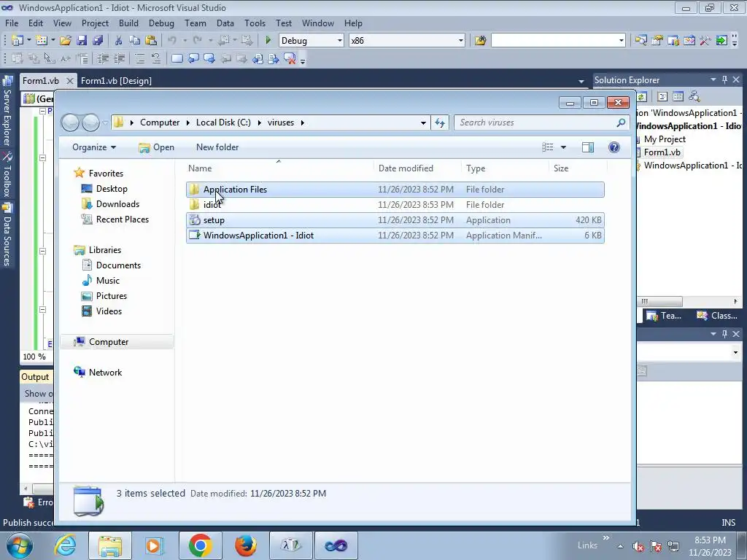Pin the Solution Explorer panel
The height and width of the screenshot is (560, 747).
pos(724,79)
